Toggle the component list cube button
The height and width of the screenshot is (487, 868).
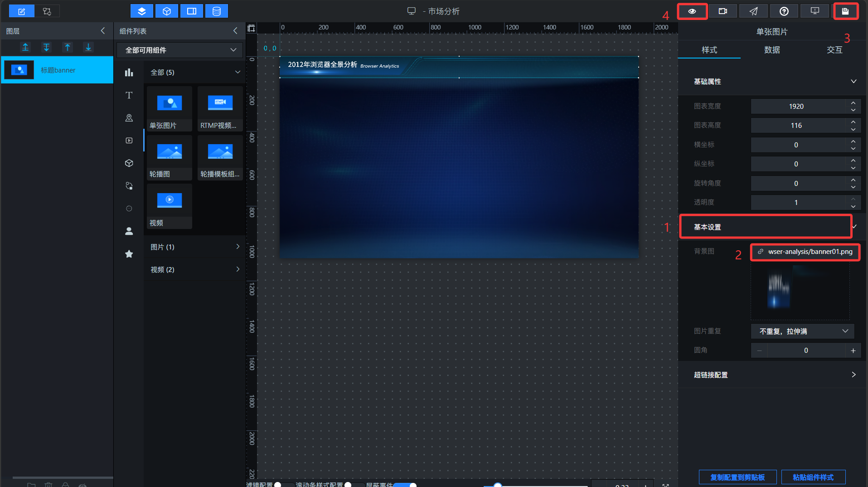coord(167,11)
